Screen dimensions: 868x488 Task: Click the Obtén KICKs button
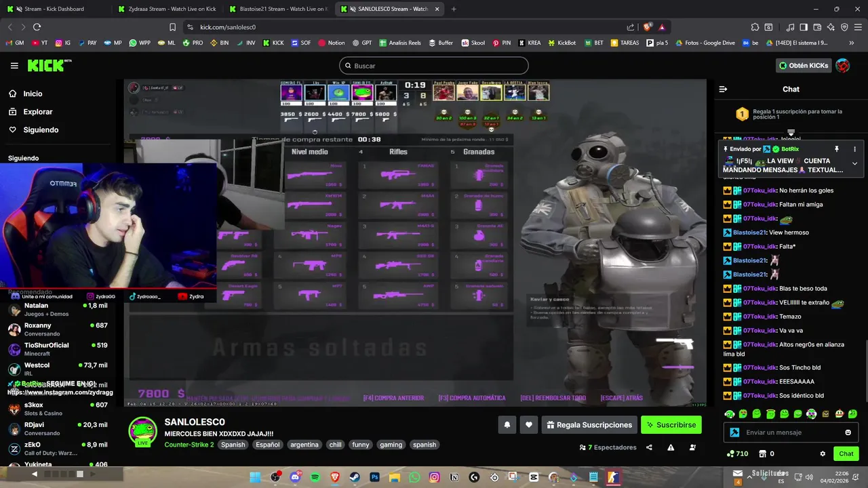click(804, 66)
